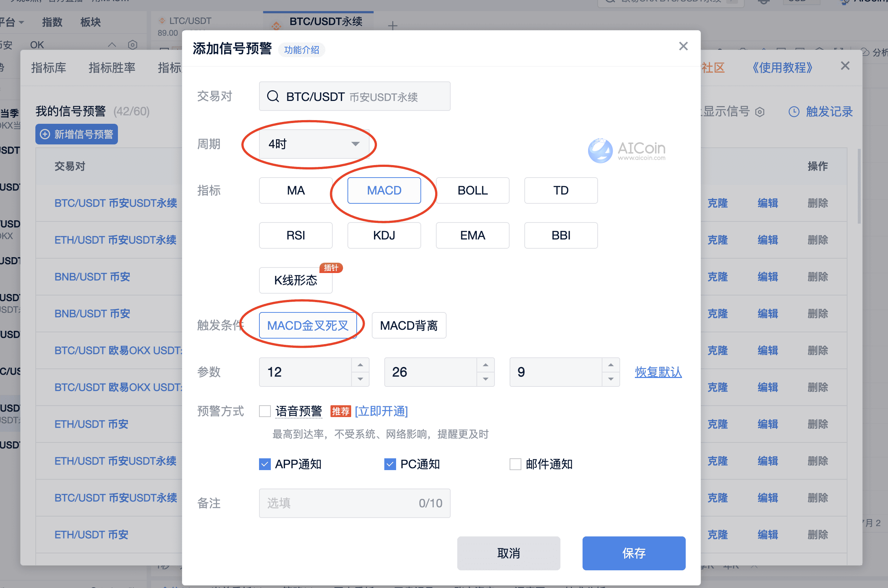Open the 板块 sector menu
888x588 pixels.
[91, 22]
